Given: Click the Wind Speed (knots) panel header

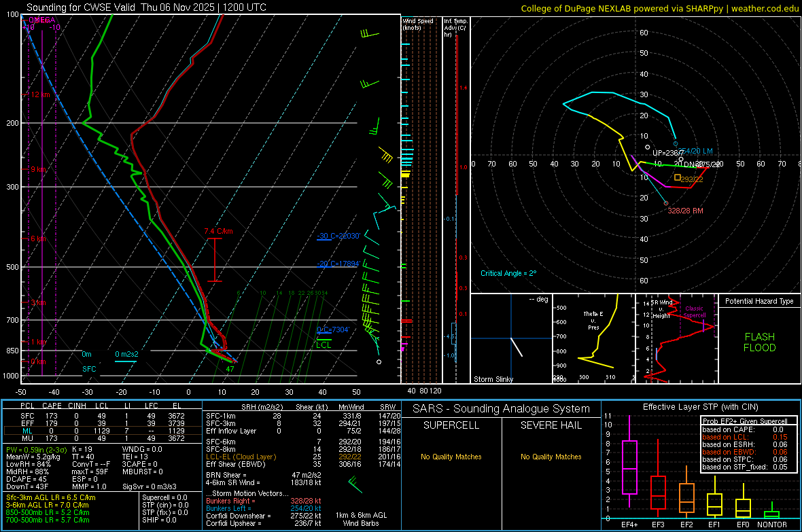Looking at the screenshot, I should (418, 24).
